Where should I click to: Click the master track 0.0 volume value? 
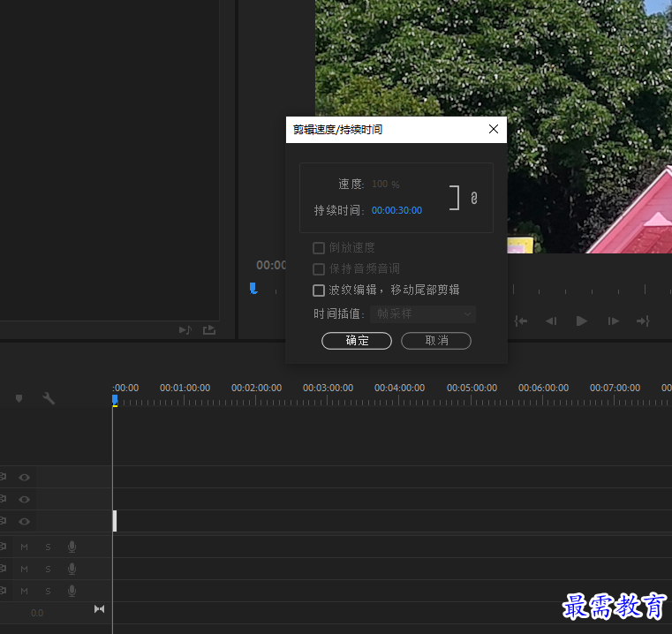37,613
